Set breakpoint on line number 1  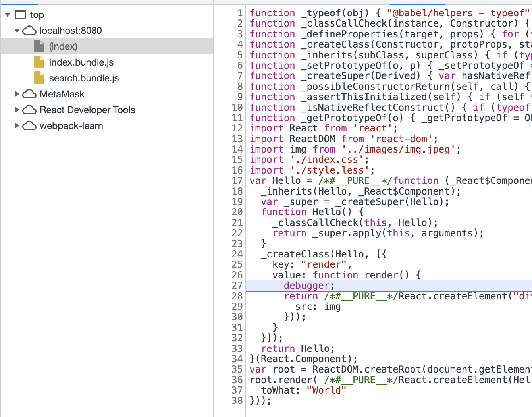[x=240, y=13]
